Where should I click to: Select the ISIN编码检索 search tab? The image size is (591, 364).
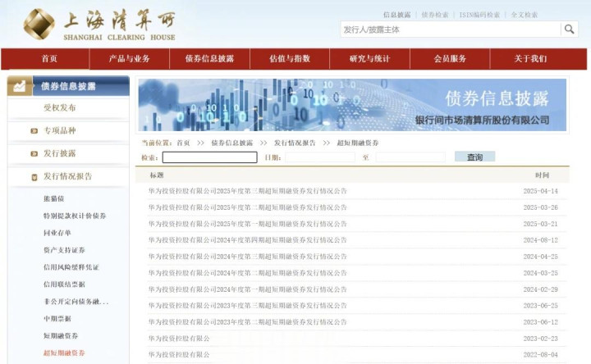pos(479,15)
